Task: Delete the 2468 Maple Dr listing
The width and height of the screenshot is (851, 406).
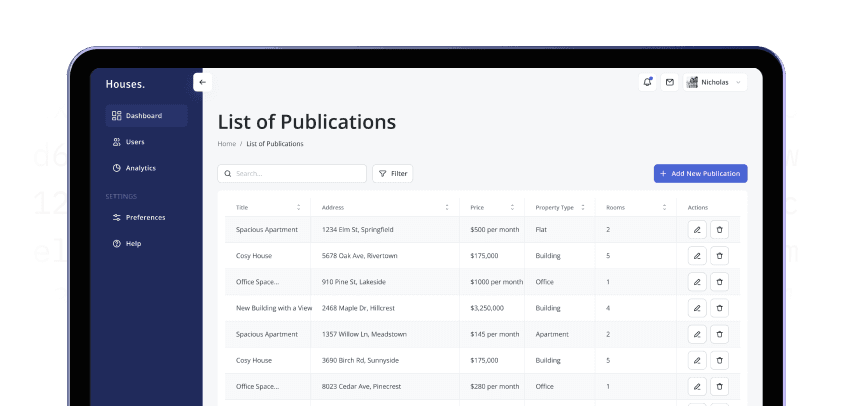Action: 720,308
